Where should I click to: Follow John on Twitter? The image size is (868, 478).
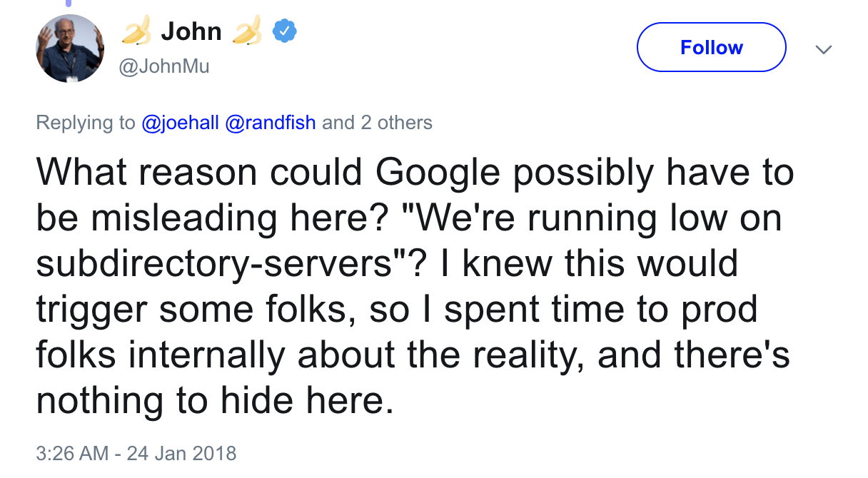(x=710, y=47)
